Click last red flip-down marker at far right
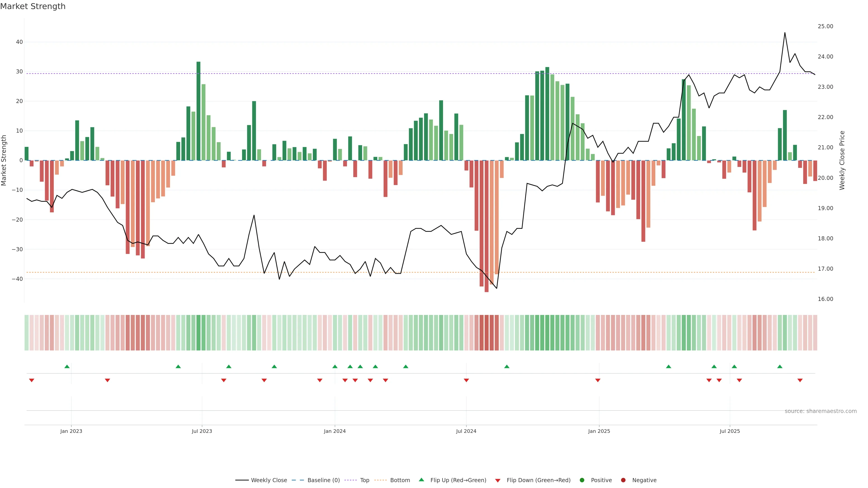This screenshot has width=868, height=488. pos(800,380)
